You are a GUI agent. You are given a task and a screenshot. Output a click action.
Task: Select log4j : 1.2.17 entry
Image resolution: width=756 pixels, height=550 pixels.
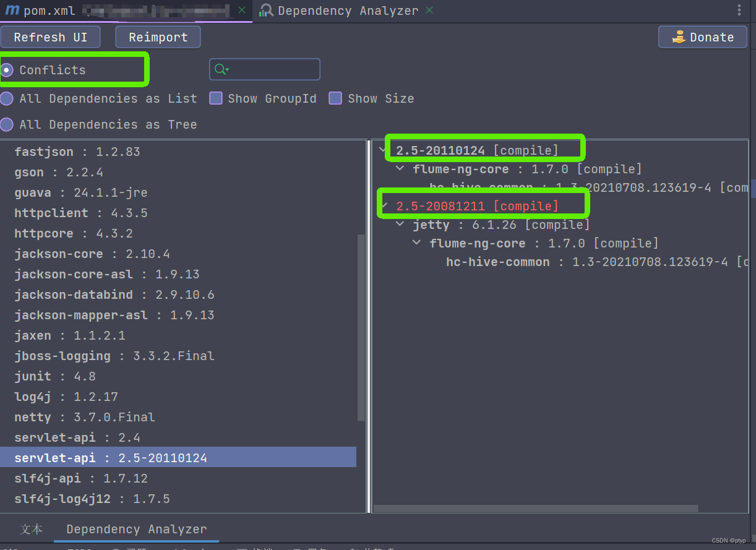point(179,397)
